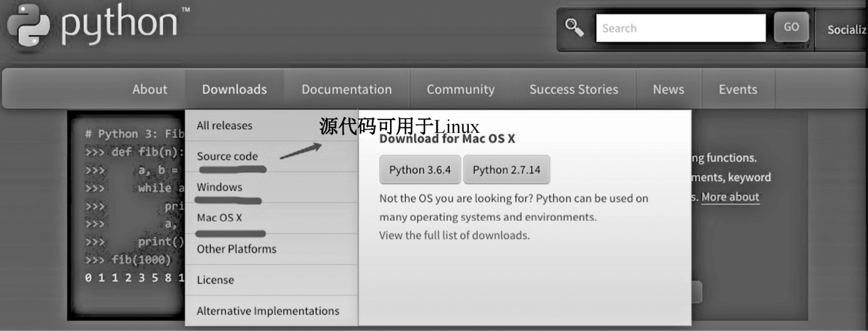Open the Events navigation item
868x331 pixels.
737,89
